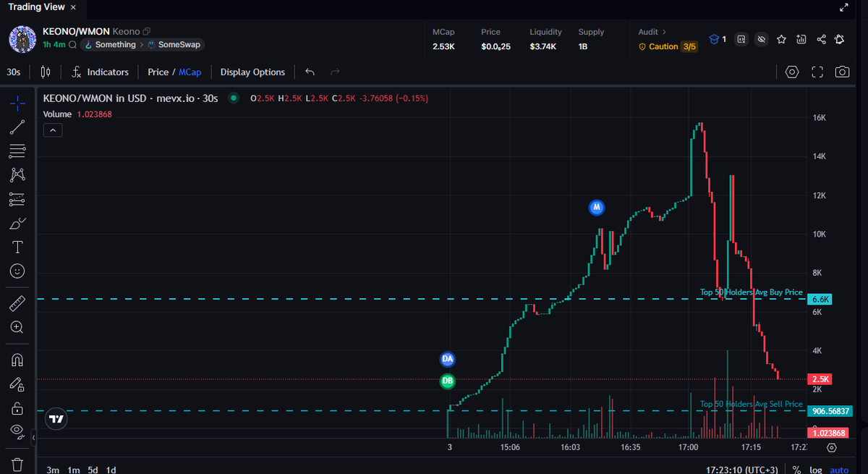Select the ruler measure tool

(x=18, y=302)
